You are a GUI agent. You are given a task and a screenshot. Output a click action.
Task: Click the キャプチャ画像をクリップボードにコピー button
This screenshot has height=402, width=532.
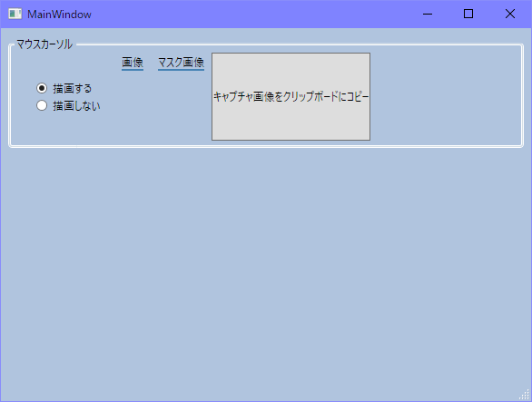point(291,96)
